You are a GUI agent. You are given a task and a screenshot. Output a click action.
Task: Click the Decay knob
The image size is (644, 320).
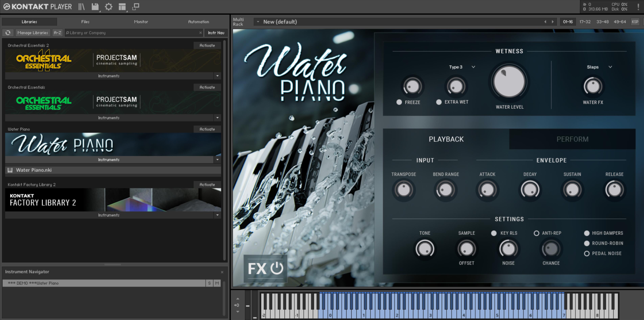click(530, 190)
